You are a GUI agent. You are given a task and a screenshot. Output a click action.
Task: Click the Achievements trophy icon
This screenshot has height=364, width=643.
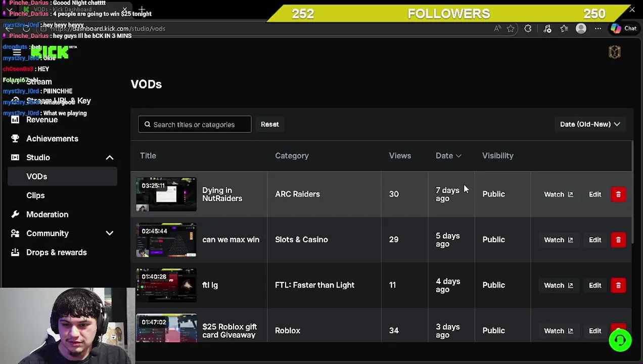(x=15, y=139)
